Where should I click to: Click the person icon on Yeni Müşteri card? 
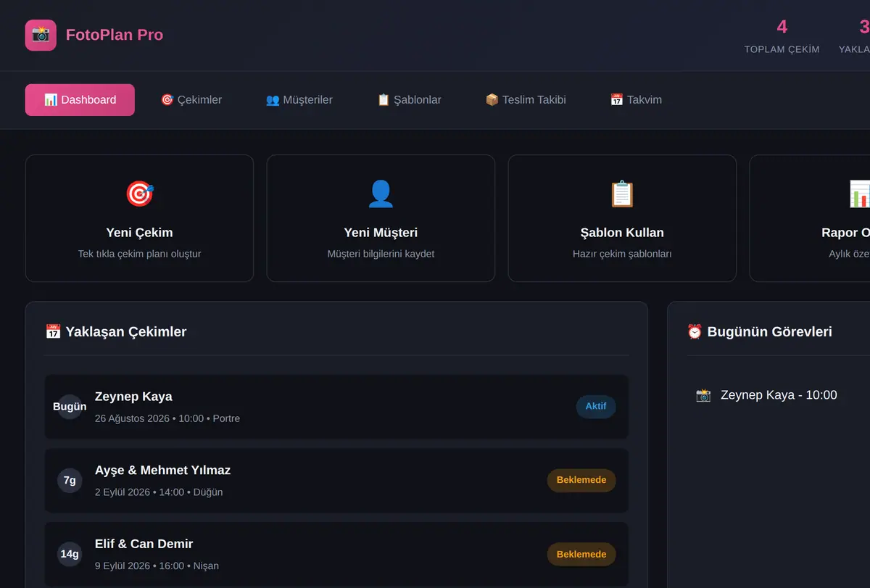[381, 194]
